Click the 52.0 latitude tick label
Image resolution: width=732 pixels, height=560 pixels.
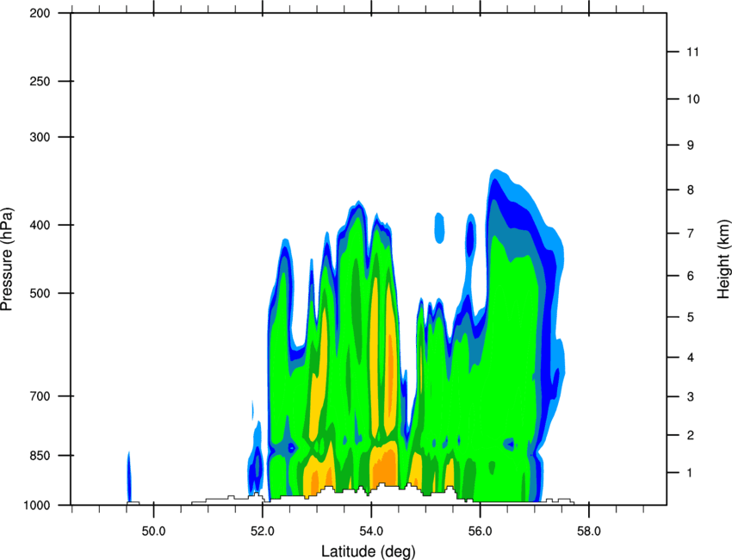click(263, 532)
